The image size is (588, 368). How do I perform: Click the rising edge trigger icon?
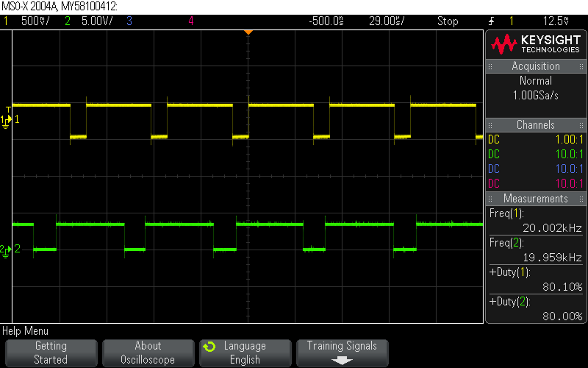(491, 21)
